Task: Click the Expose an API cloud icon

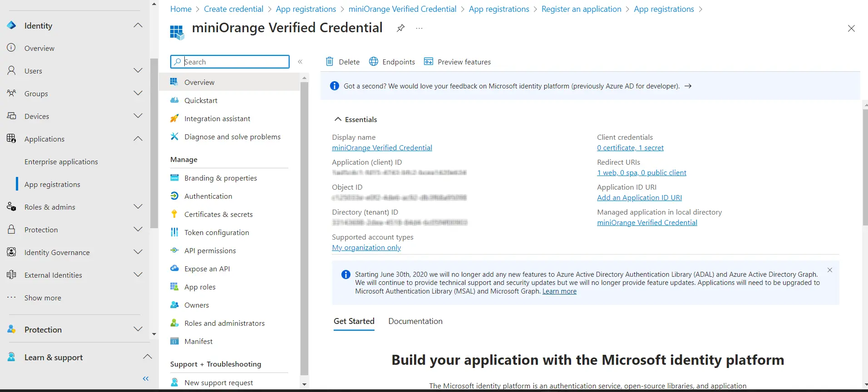Action: coord(174,269)
